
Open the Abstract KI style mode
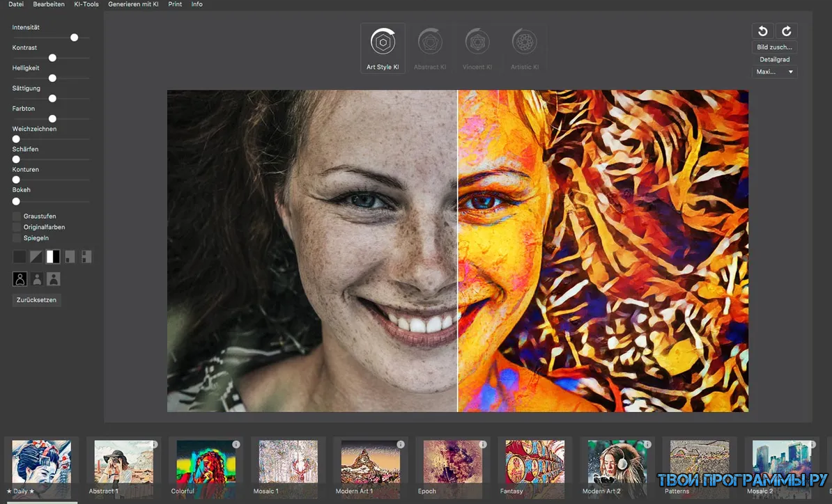430,42
